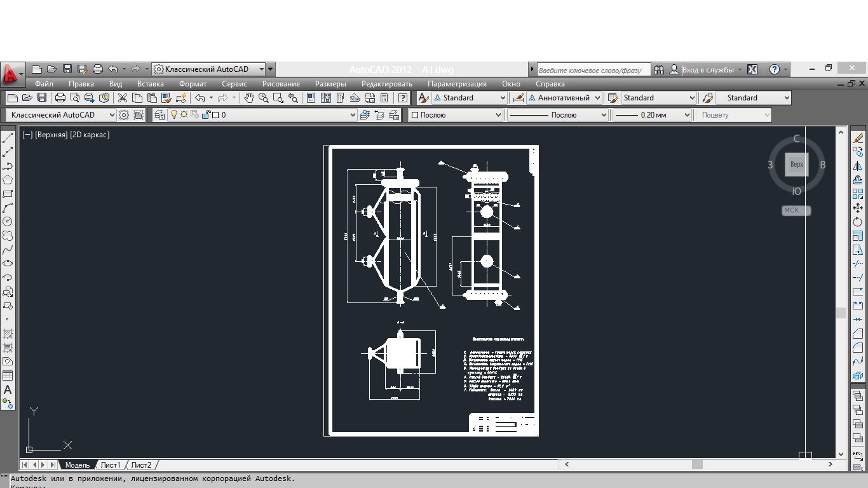Select the Table tool in draw toolbar

[8, 376]
